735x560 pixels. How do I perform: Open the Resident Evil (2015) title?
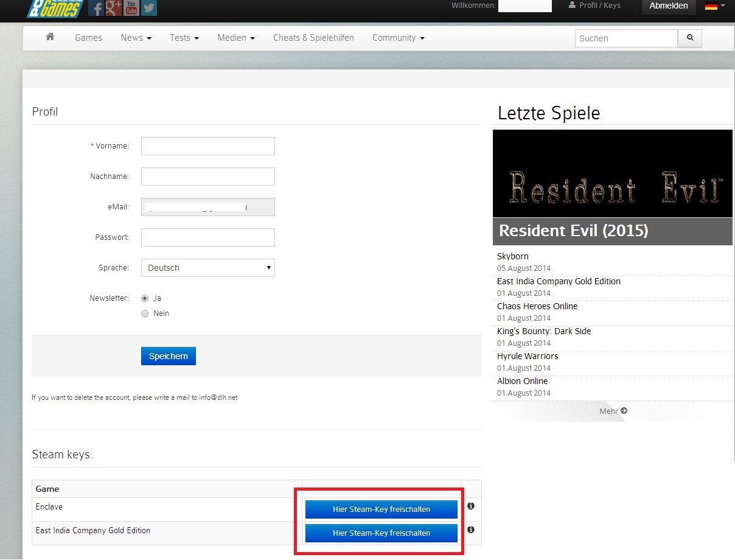(x=574, y=231)
